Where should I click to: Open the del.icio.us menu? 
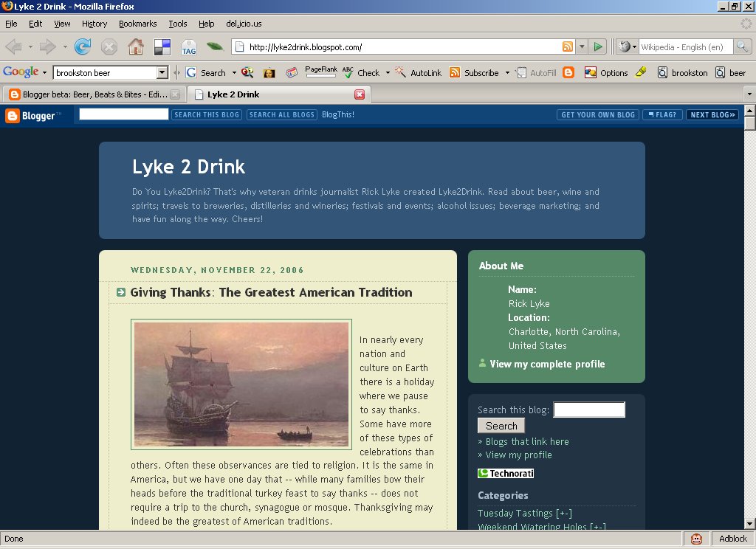244,24
